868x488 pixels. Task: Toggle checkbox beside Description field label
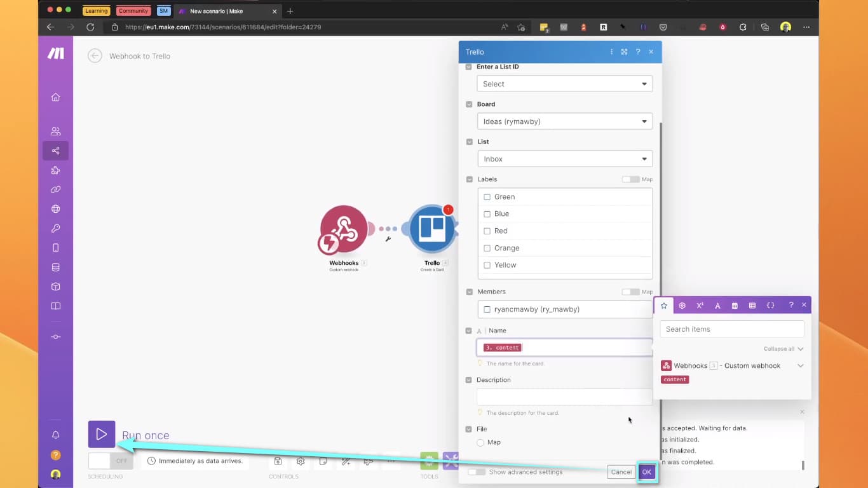[x=469, y=380]
